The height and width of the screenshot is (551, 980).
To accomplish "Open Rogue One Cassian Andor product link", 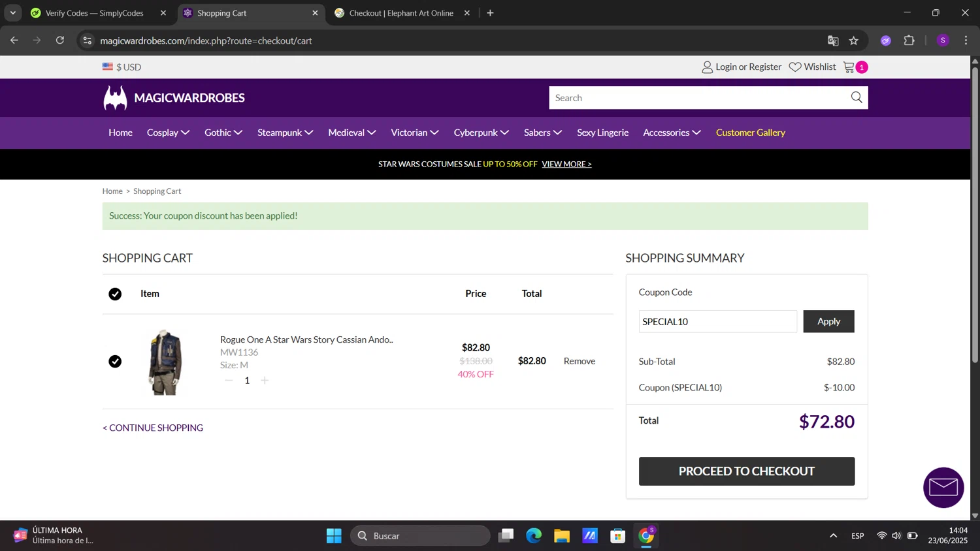I will click(306, 339).
